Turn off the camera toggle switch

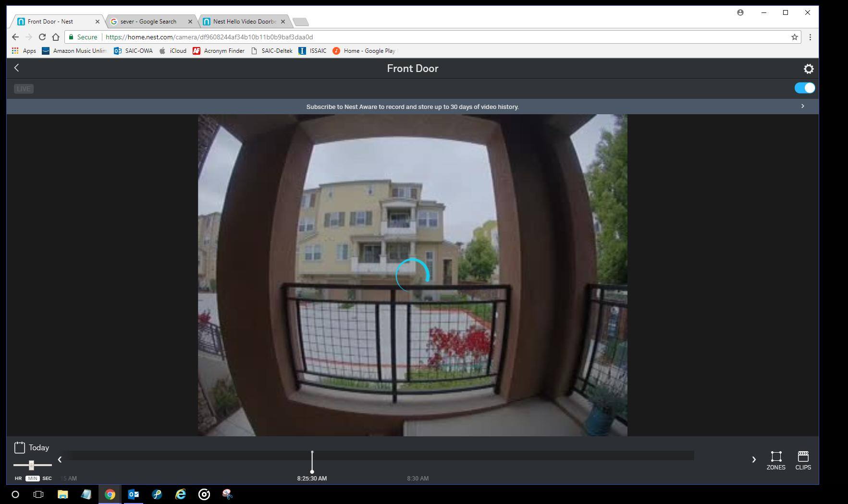tap(804, 88)
